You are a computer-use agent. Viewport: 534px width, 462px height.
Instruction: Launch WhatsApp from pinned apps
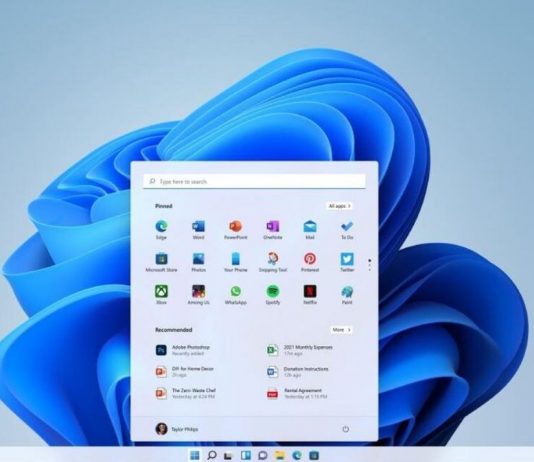[x=235, y=295]
